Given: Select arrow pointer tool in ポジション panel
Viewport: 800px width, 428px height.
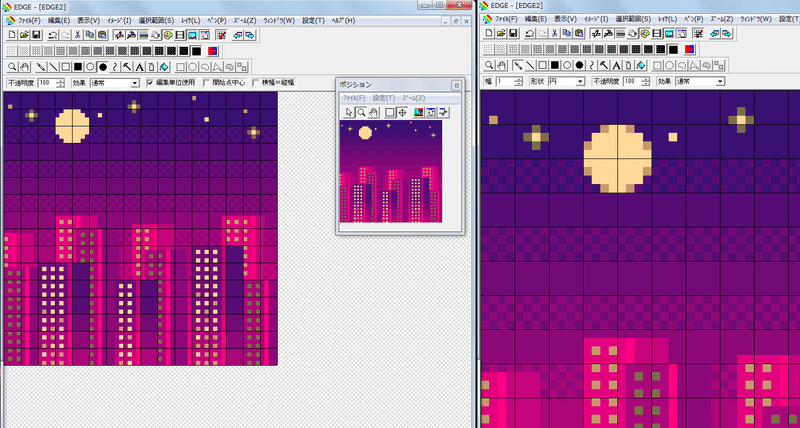Looking at the screenshot, I should coord(348,113).
